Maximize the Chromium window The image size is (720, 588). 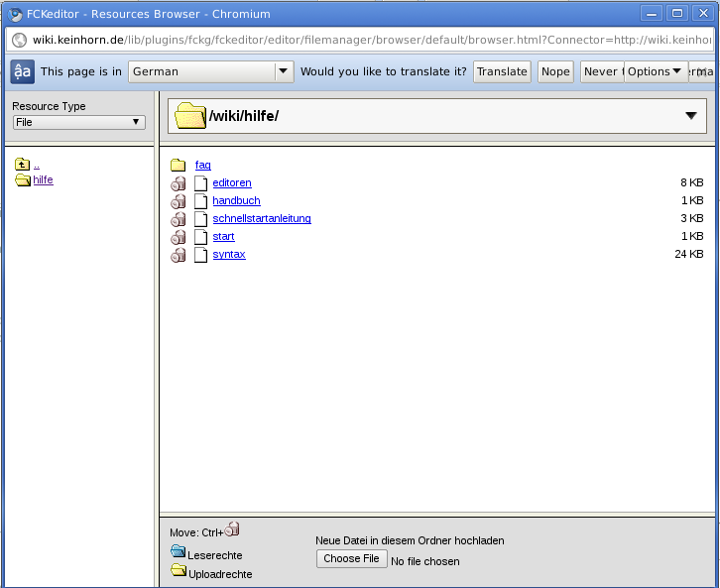coord(677,13)
